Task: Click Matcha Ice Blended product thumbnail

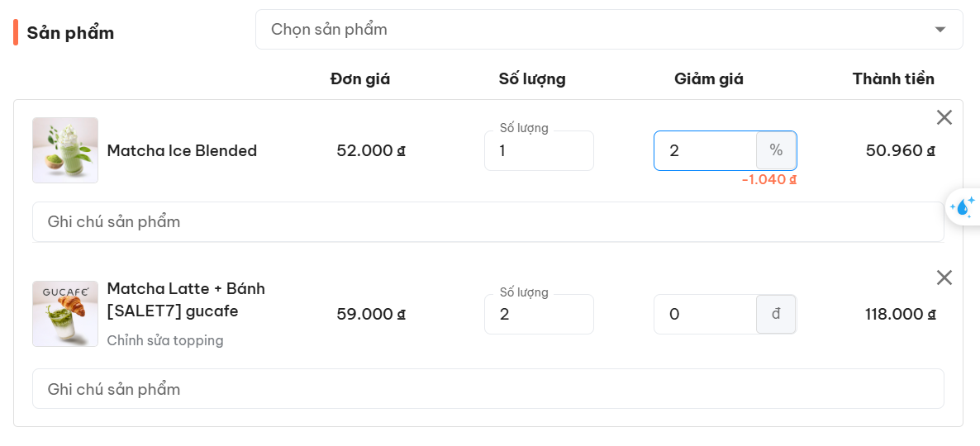Action: pyautogui.click(x=65, y=150)
